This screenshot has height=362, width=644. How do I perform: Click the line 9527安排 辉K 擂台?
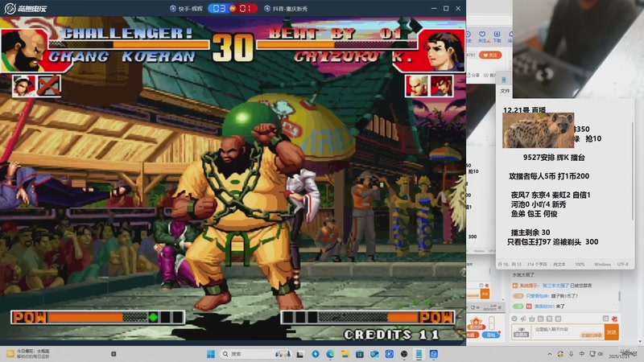[554, 157]
